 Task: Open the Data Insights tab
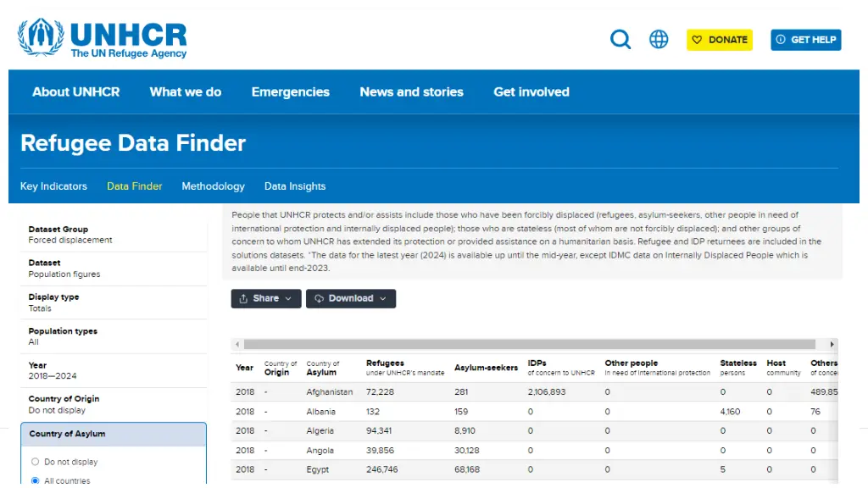(x=295, y=186)
